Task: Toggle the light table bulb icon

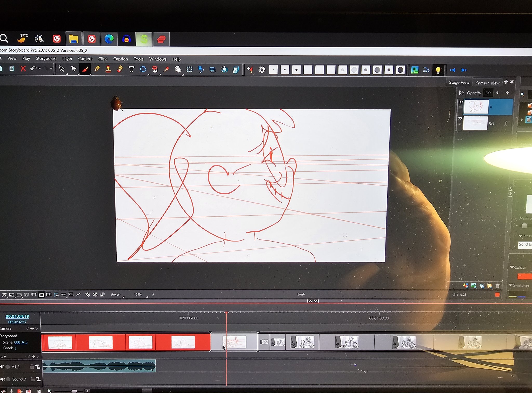Action: pos(438,70)
